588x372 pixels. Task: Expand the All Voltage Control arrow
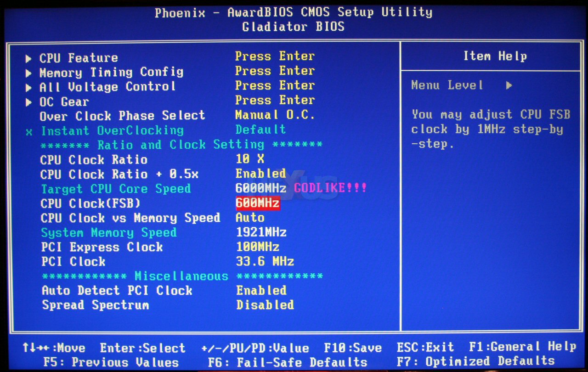[29, 88]
